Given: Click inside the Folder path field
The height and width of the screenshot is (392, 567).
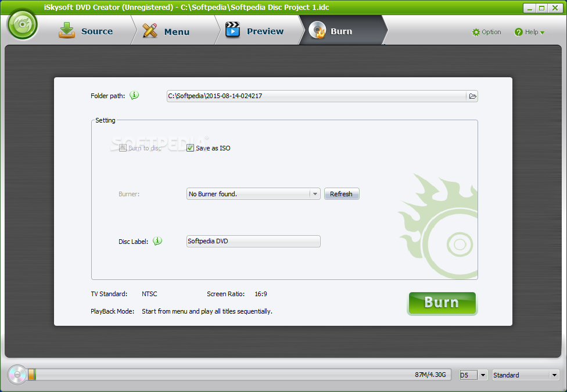Looking at the screenshot, I should point(317,96).
